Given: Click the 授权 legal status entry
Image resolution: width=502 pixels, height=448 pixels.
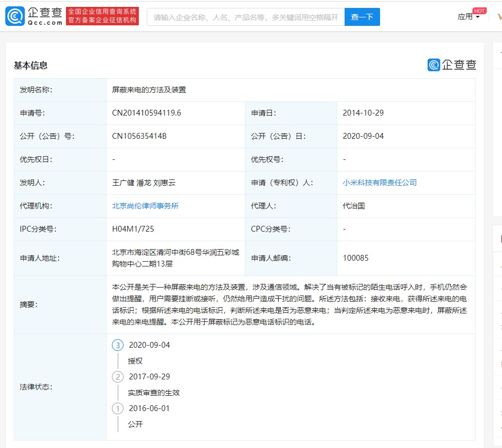Looking at the screenshot, I should point(135,361).
